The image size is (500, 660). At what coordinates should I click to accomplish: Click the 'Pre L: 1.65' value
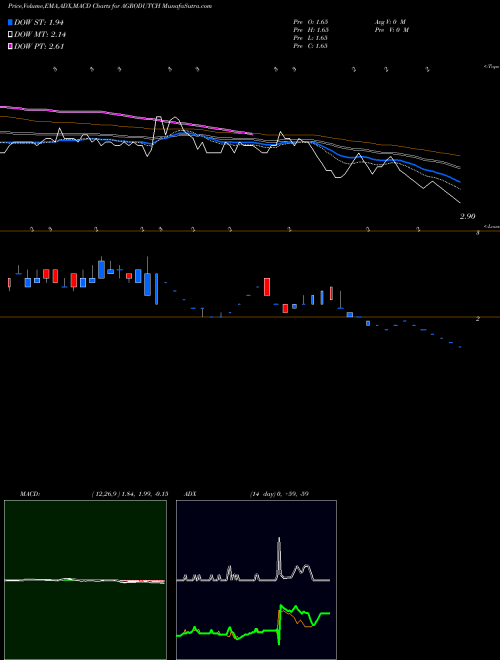311,38
